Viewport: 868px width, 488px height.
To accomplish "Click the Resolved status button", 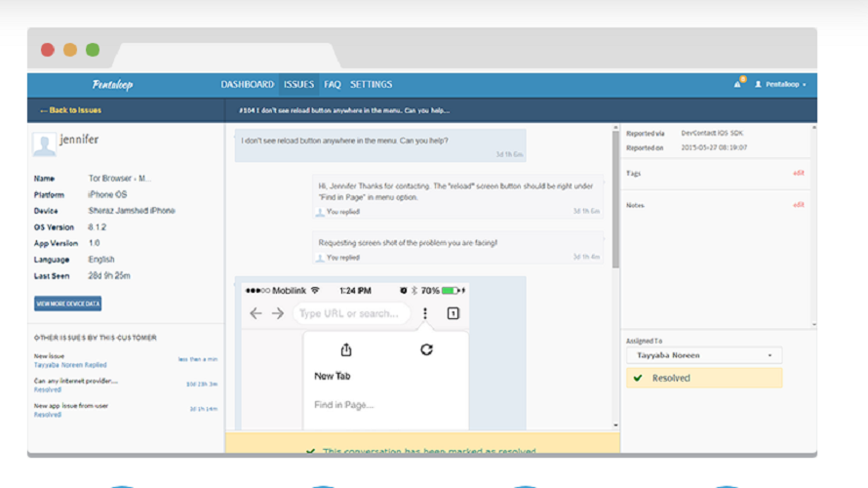I will pyautogui.click(x=704, y=378).
